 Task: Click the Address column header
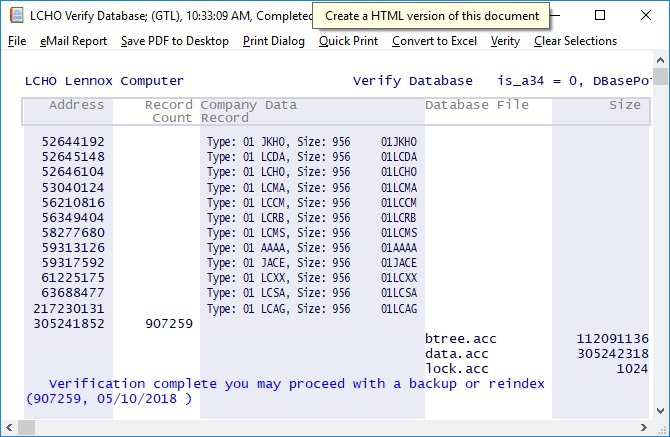coord(76,105)
